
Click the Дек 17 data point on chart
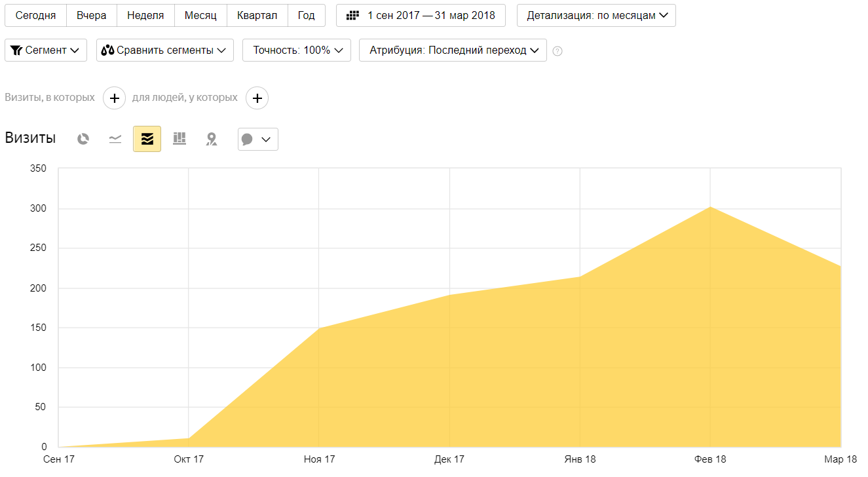[x=449, y=295]
